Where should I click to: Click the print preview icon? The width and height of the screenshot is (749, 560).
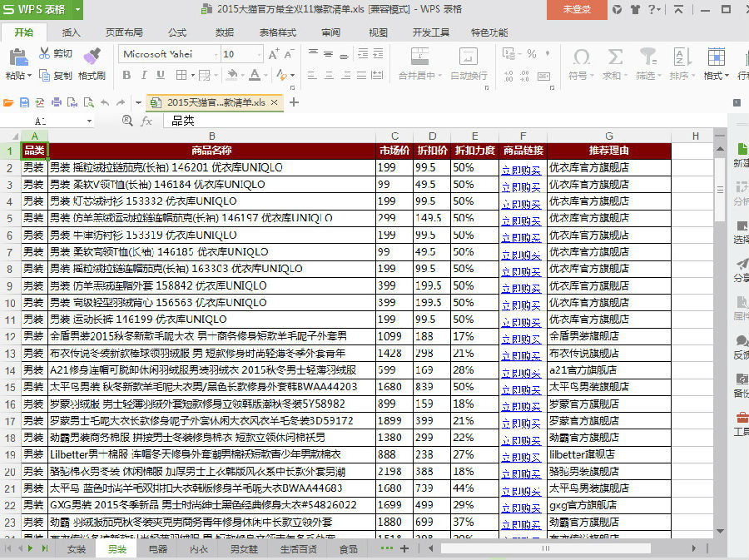pos(88,102)
